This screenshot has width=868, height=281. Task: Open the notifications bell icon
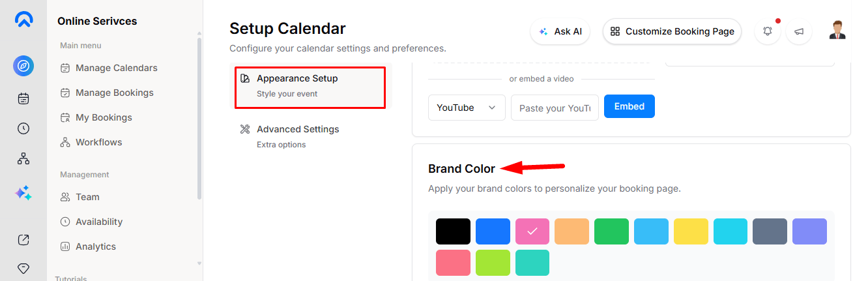(x=768, y=31)
